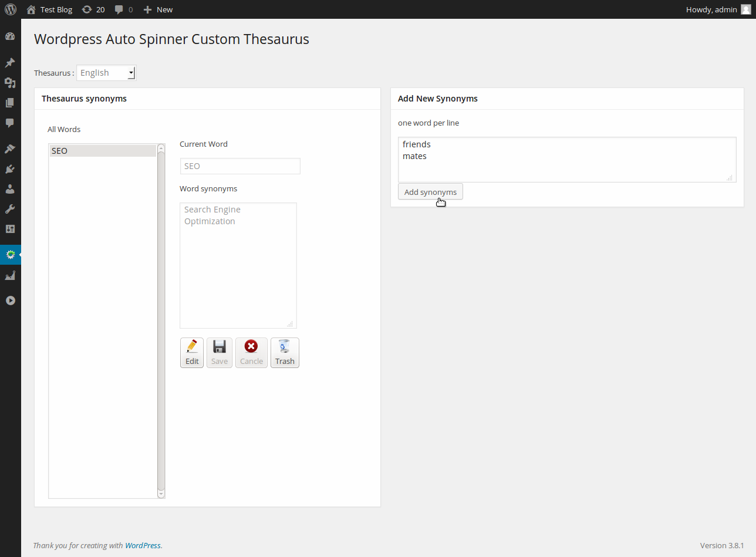Viewport: 756px width, 557px height.
Task: Click the Cancle red X button
Action: pos(251,353)
